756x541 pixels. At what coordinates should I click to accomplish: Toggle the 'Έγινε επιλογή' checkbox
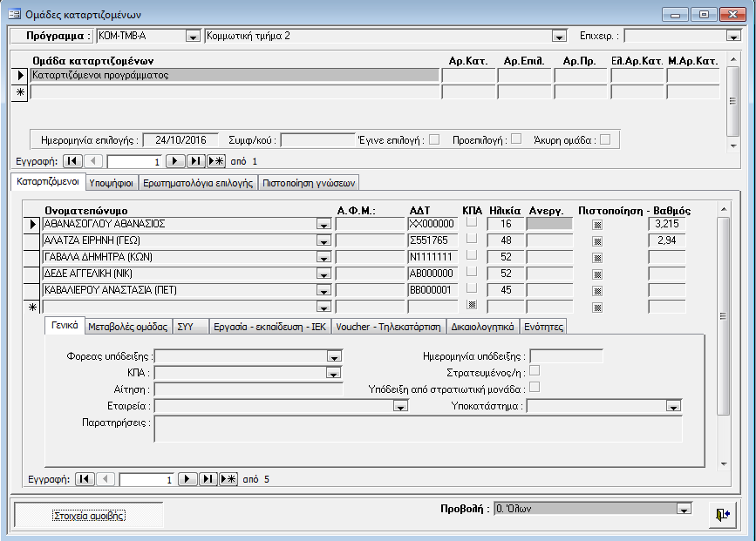click(x=434, y=139)
